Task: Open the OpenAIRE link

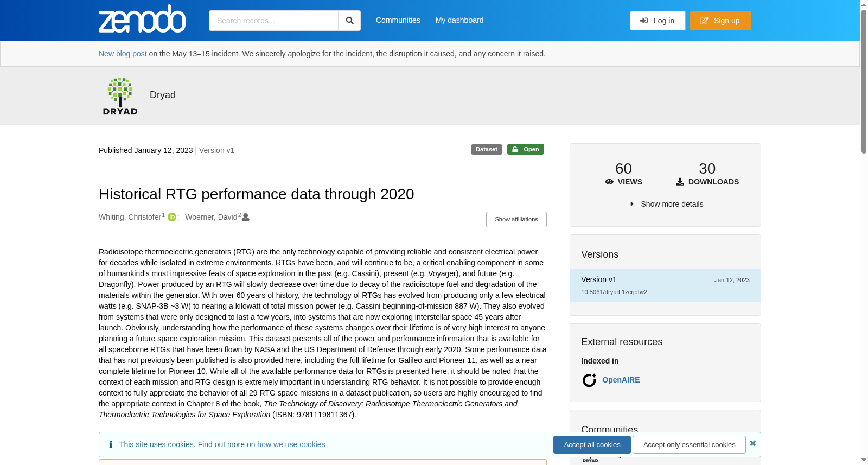Action: [621, 380]
